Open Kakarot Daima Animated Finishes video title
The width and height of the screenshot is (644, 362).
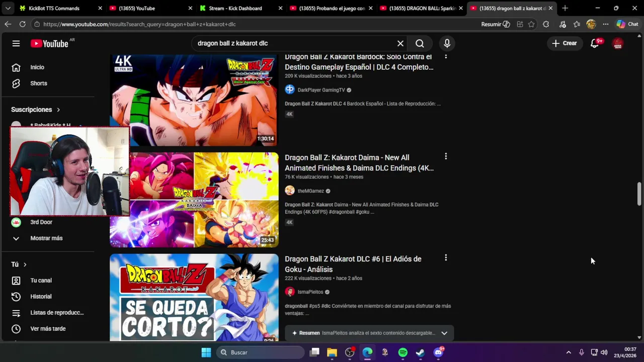pos(359,163)
